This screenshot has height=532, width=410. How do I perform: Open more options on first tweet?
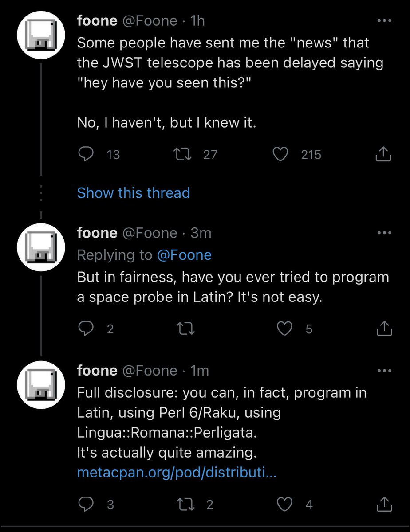tap(384, 20)
